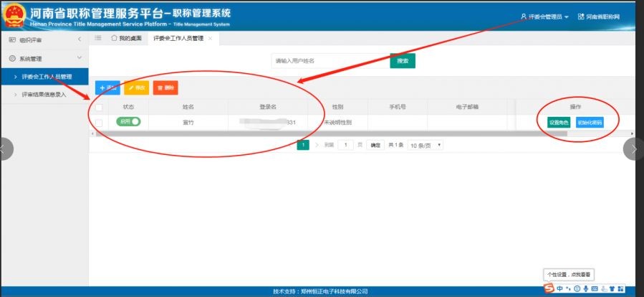
Task: Open the 河南省职称网 link
Action: 598,17
